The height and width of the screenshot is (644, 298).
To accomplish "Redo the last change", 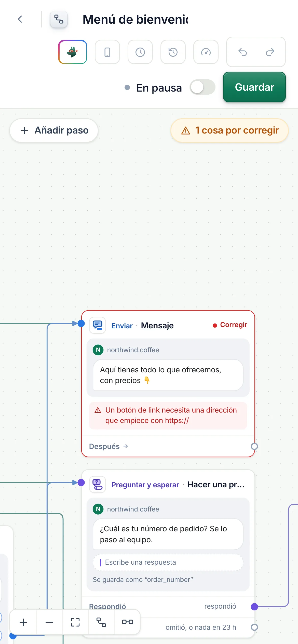I will pos(270,52).
